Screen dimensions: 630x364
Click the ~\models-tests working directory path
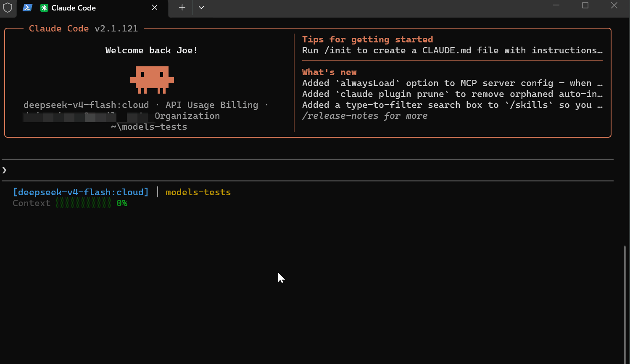pyautogui.click(x=149, y=127)
